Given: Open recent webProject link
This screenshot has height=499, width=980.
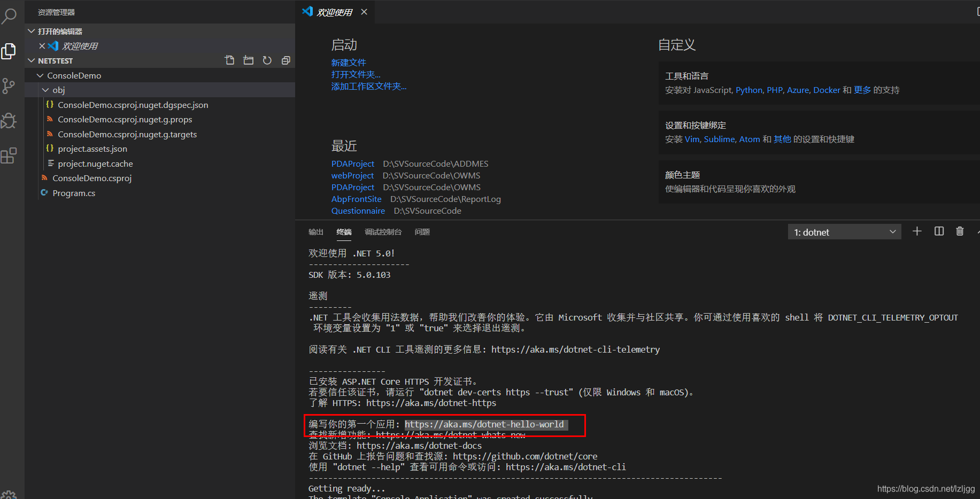Looking at the screenshot, I should pos(352,175).
